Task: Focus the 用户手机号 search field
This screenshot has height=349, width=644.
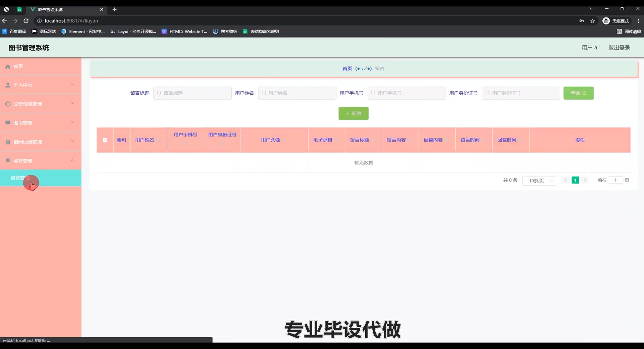Action: coord(407,93)
